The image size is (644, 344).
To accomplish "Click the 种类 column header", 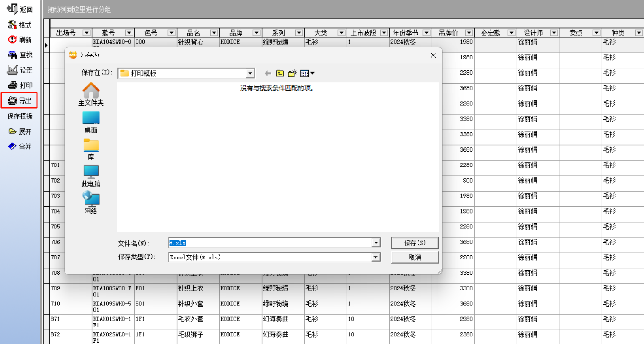I will pyautogui.click(x=623, y=33).
